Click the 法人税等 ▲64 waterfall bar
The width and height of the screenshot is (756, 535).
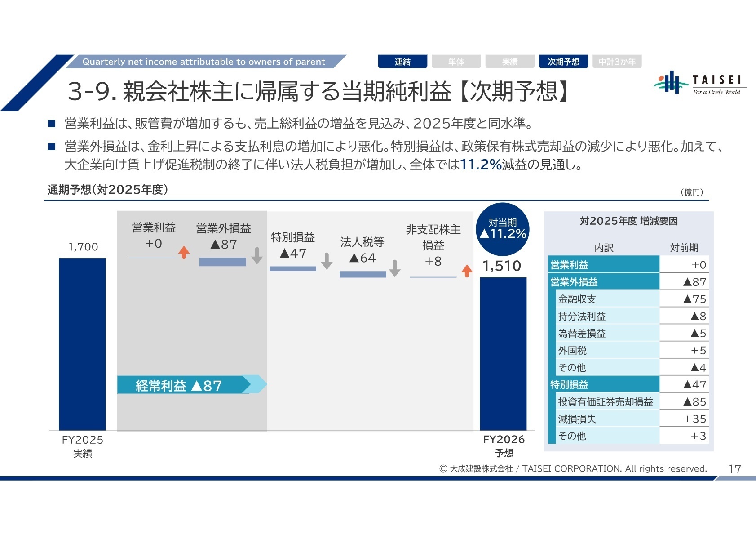(x=363, y=274)
